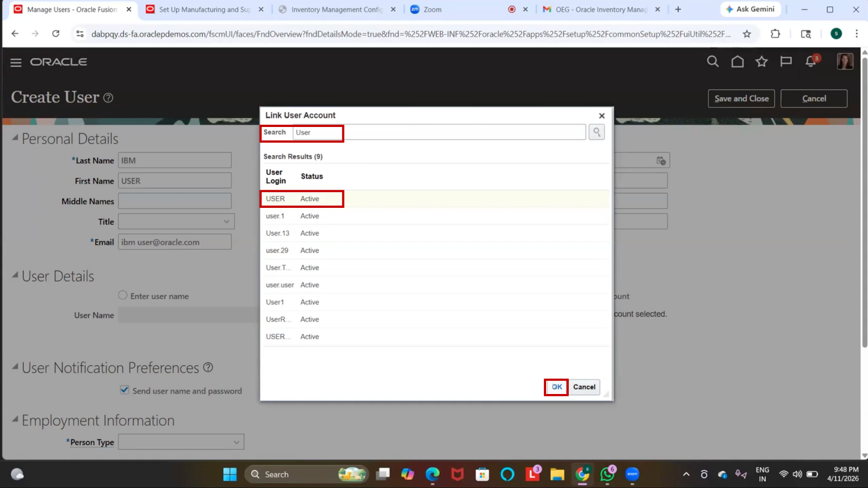Toggle Send user name and password checkbox
Viewport: 868px width, 488px height.
coord(124,390)
